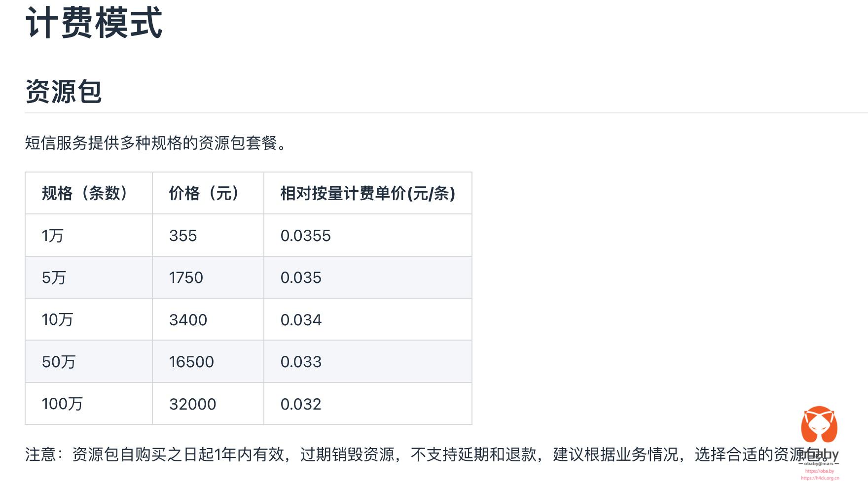
Task: Click the 355 price cell
Action: click(183, 236)
